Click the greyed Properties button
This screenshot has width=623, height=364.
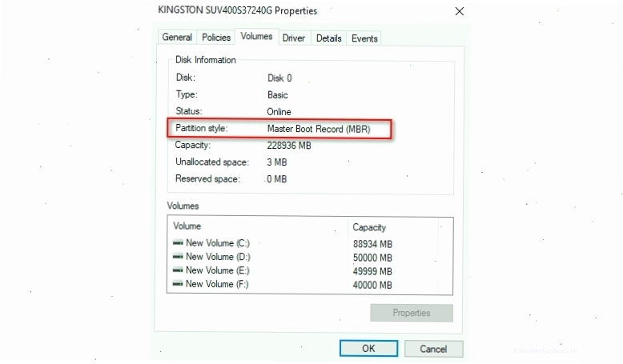412,313
